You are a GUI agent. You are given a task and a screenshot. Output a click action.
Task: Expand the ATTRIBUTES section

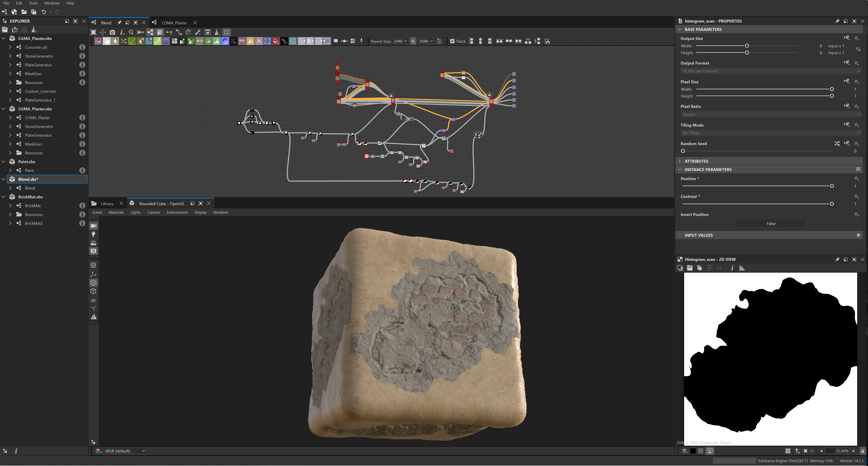[x=696, y=161]
